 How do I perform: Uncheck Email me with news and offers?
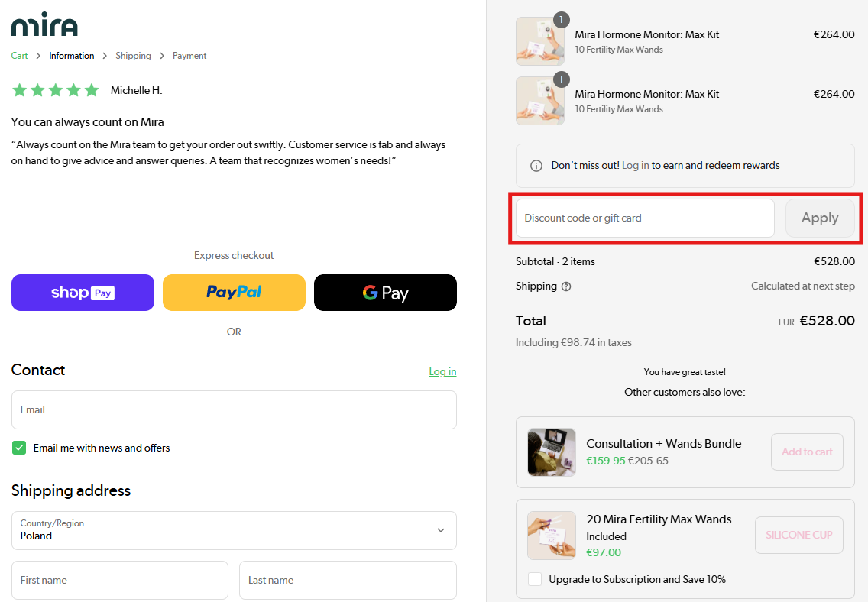[x=19, y=448]
